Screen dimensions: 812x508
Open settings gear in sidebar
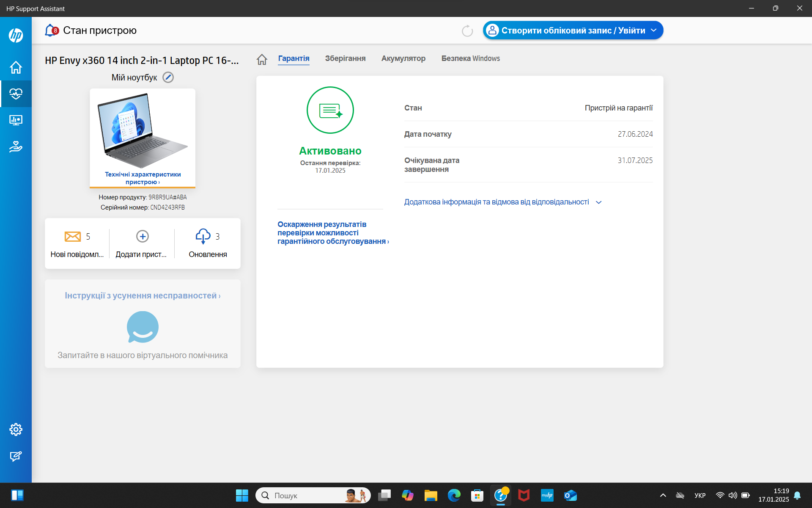[x=16, y=429]
